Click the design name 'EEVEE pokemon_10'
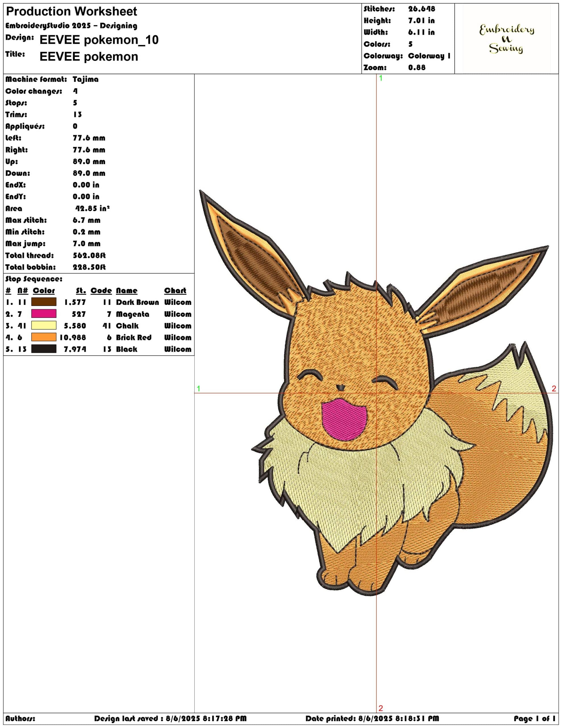Viewport: 562px width, 728px height. (x=99, y=40)
